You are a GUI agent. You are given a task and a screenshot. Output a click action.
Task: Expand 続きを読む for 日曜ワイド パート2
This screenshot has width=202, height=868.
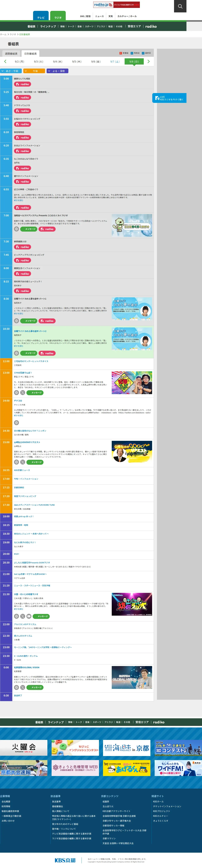pyautogui.click(x=19, y=346)
